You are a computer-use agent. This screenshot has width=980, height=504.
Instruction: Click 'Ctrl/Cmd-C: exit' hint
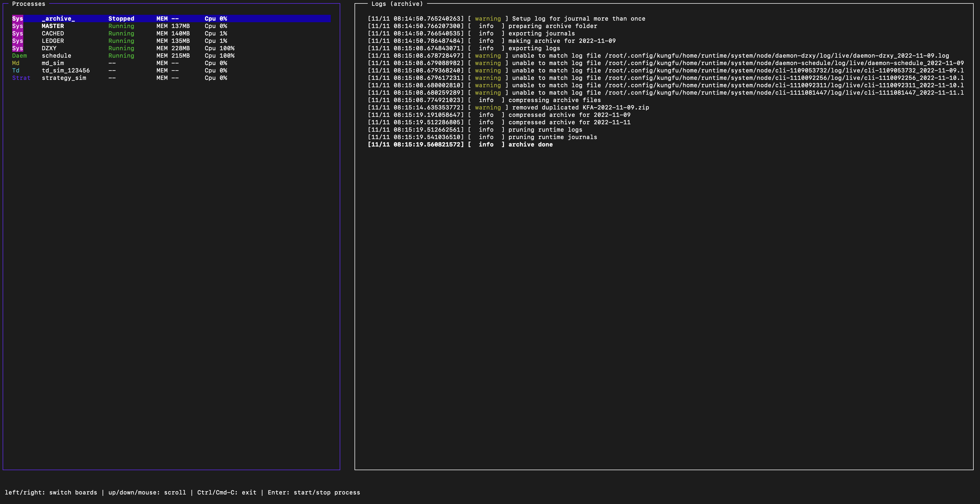tap(227, 493)
